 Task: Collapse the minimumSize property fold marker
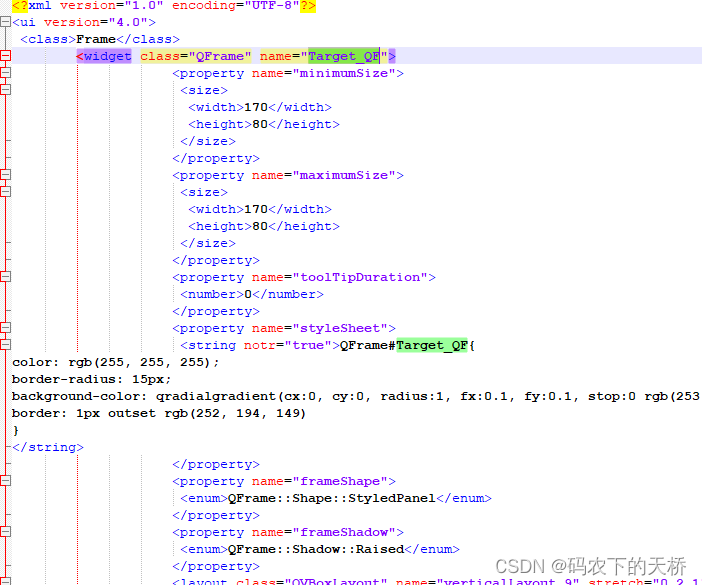(x=5, y=73)
